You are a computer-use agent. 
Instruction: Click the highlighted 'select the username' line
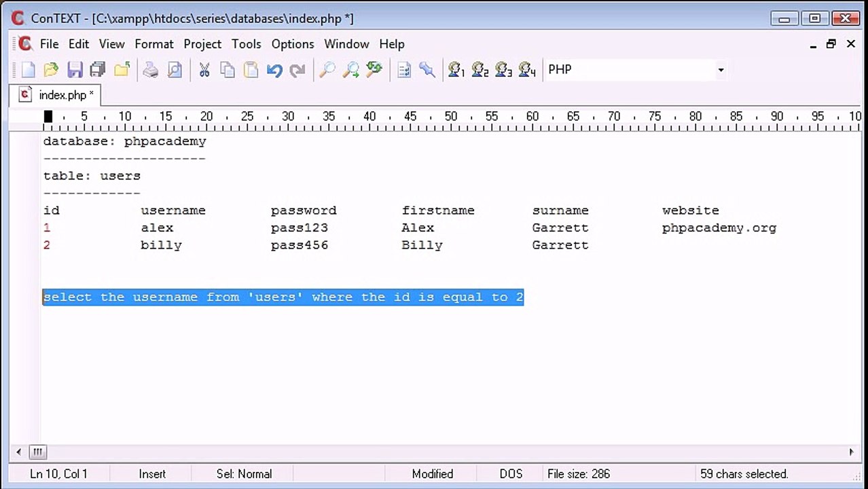click(283, 297)
